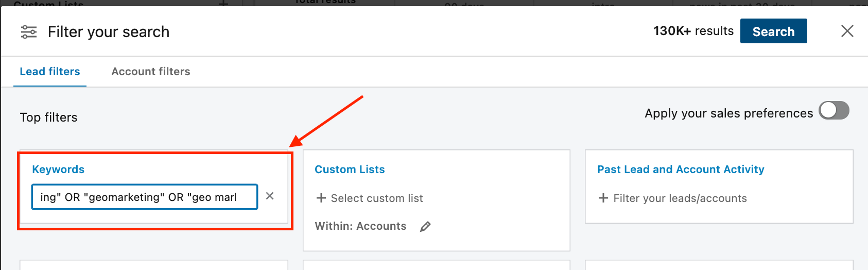Screen dimensions: 868x270
Task: Toggle the Apply your sales preferences switch
Action: tap(834, 110)
